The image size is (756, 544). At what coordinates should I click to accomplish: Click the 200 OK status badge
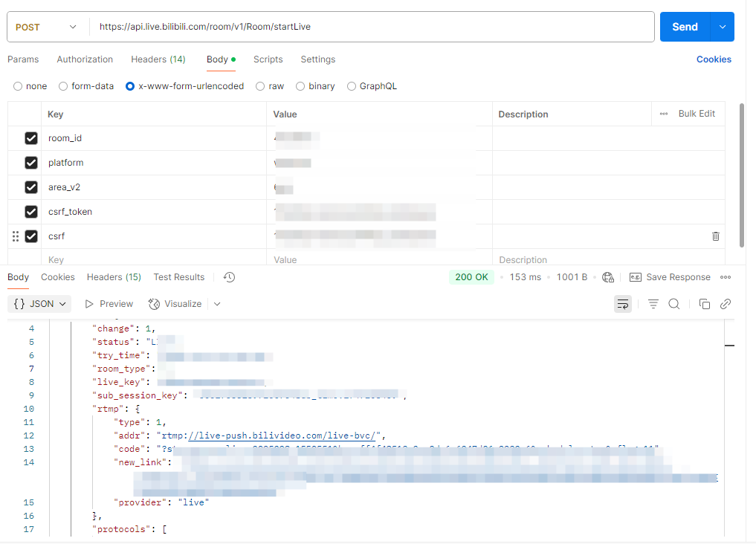(x=471, y=277)
